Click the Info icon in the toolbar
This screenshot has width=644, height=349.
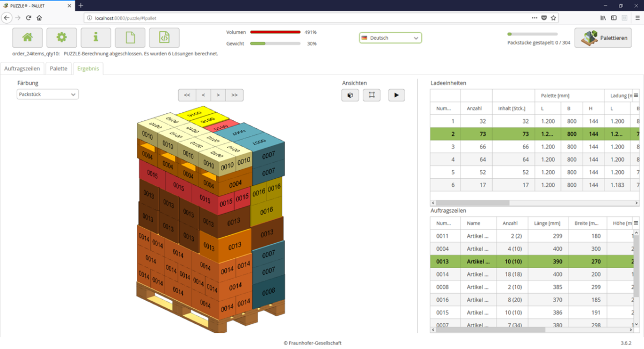point(96,38)
